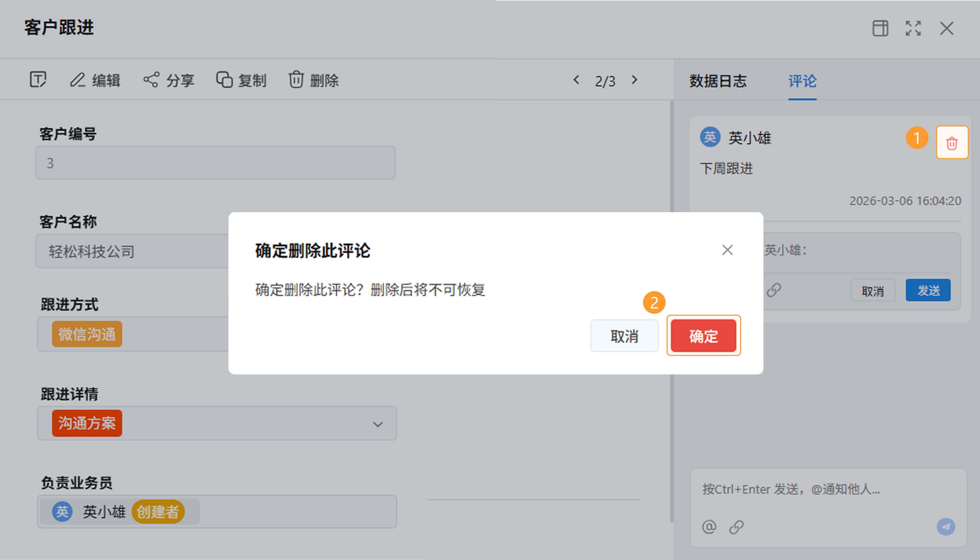The width and height of the screenshot is (980, 560).
Task: Close the delete comment dialog
Action: (x=727, y=250)
